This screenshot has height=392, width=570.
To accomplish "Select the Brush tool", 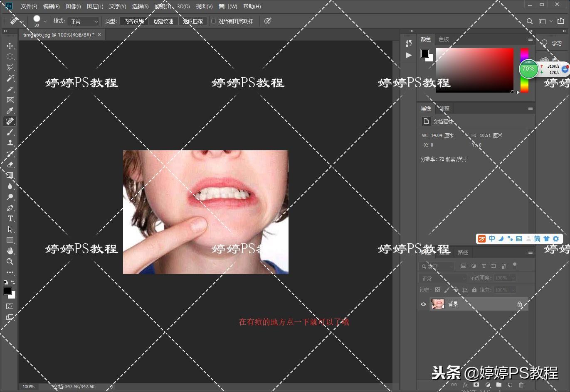I will click(10, 132).
